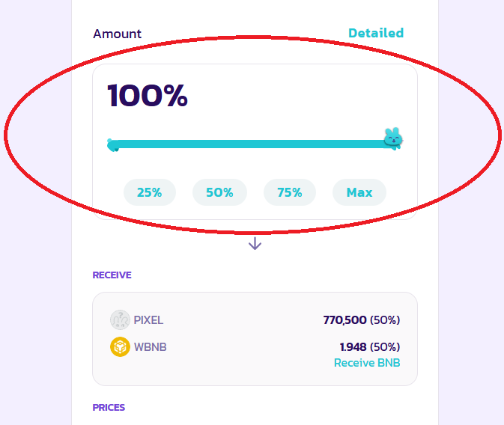
Task: Click middle of the amount slider track
Action: click(254, 144)
